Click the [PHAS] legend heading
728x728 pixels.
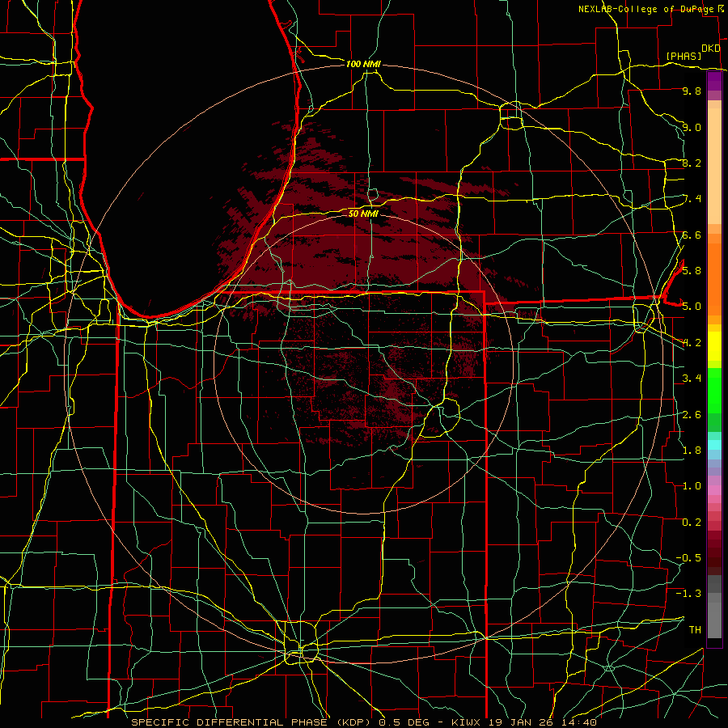coord(684,56)
